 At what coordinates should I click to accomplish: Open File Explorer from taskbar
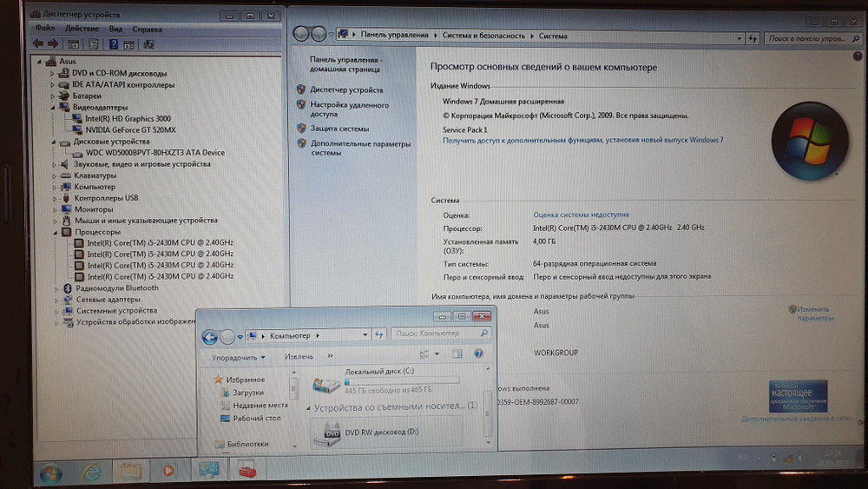point(131,472)
